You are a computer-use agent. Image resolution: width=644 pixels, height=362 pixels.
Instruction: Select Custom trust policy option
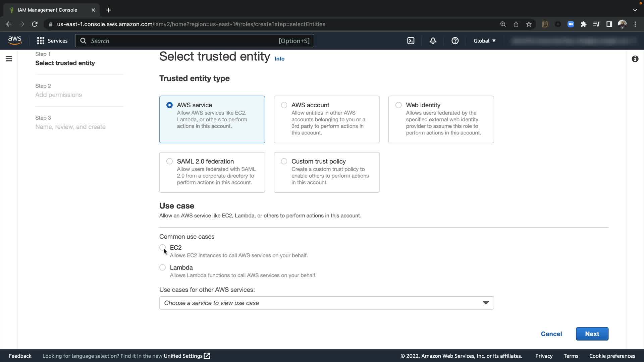click(284, 162)
